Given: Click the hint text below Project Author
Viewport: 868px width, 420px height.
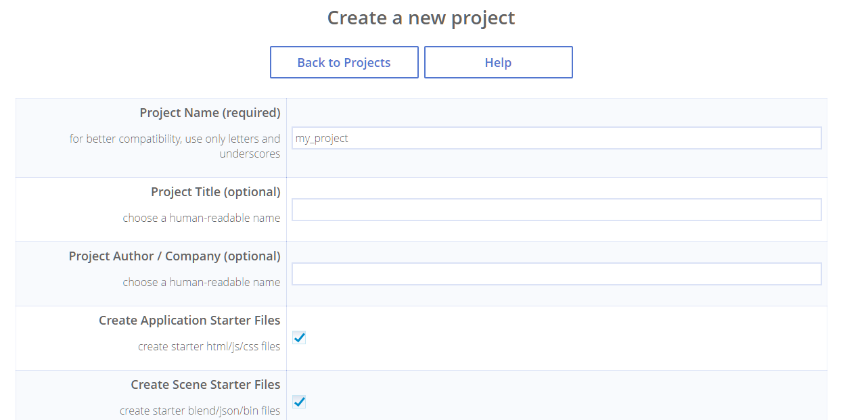Looking at the screenshot, I should point(201,282).
